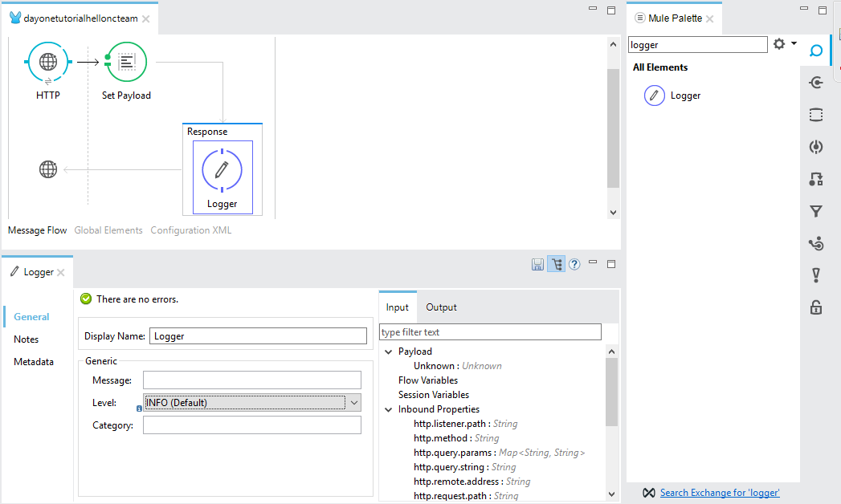Click the Save icon in the properties toolbar
This screenshot has width=841, height=504.
[537, 263]
